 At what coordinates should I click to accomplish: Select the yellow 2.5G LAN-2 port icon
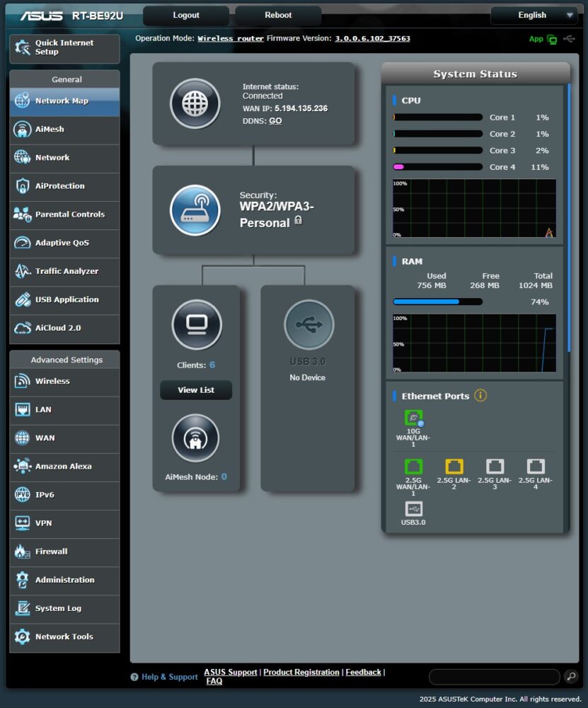tap(454, 467)
